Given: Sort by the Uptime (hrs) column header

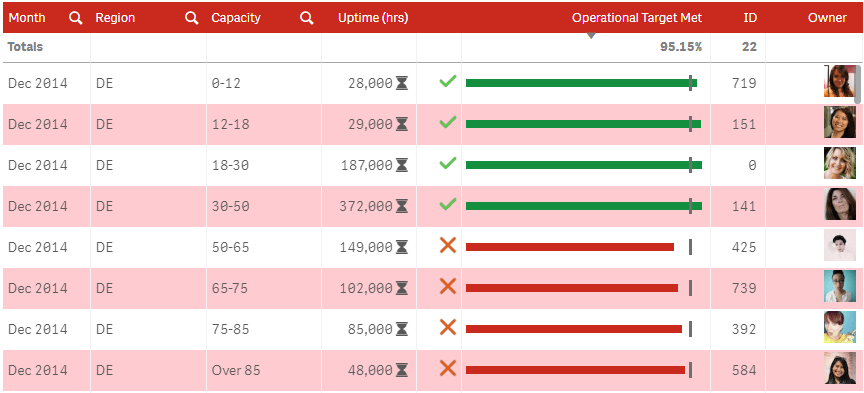Looking at the screenshot, I should click(373, 18).
